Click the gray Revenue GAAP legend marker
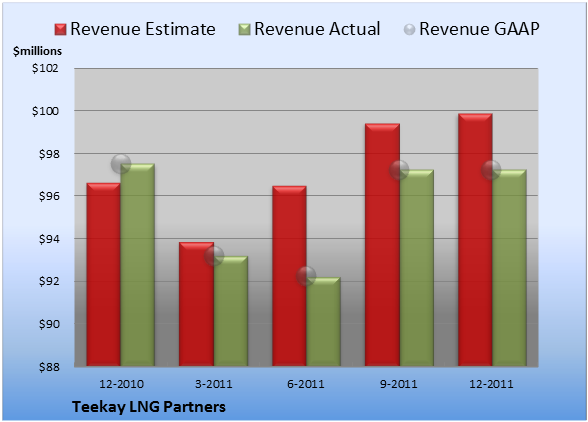This screenshot has height=422, width=588. (409, 30)
